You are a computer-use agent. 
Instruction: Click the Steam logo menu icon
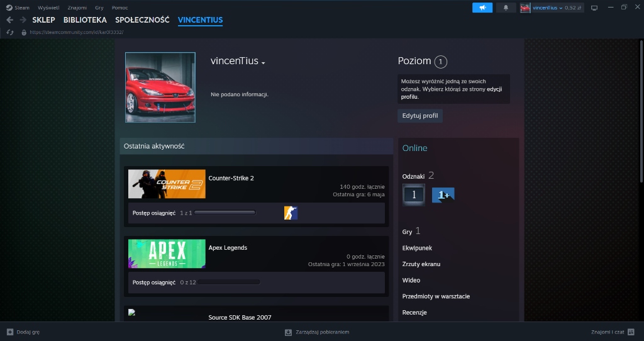(9, 8)
